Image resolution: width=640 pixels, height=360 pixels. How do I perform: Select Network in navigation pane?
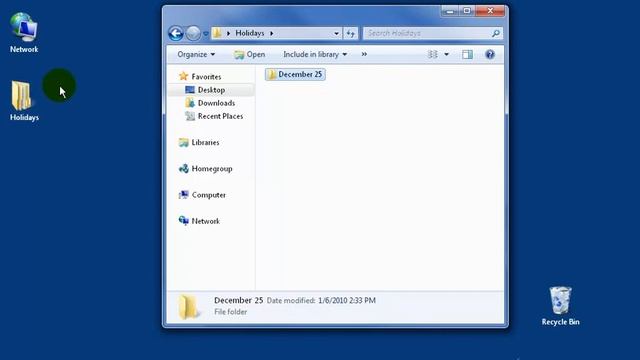point(205,221)
